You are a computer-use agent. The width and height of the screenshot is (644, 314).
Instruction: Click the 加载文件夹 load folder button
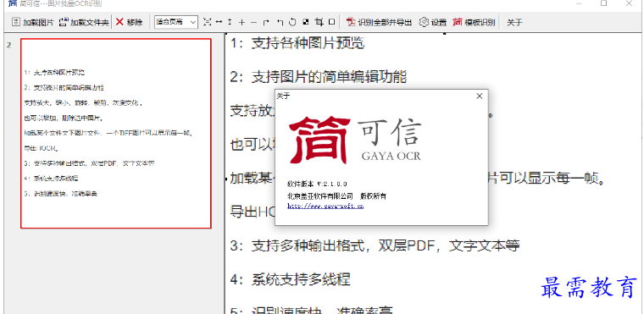click(84, 22)
